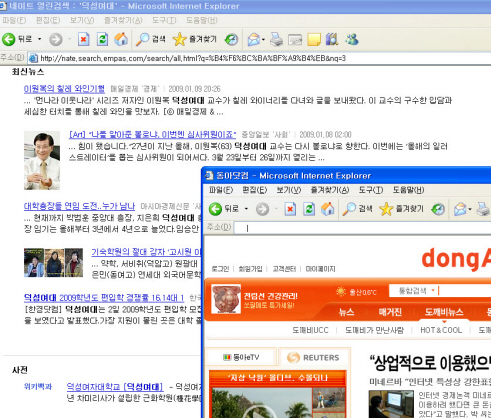Select the 뉴스 tab on the dongA navigation
This screenshot has width=491, height=418.
pos(346,312)
